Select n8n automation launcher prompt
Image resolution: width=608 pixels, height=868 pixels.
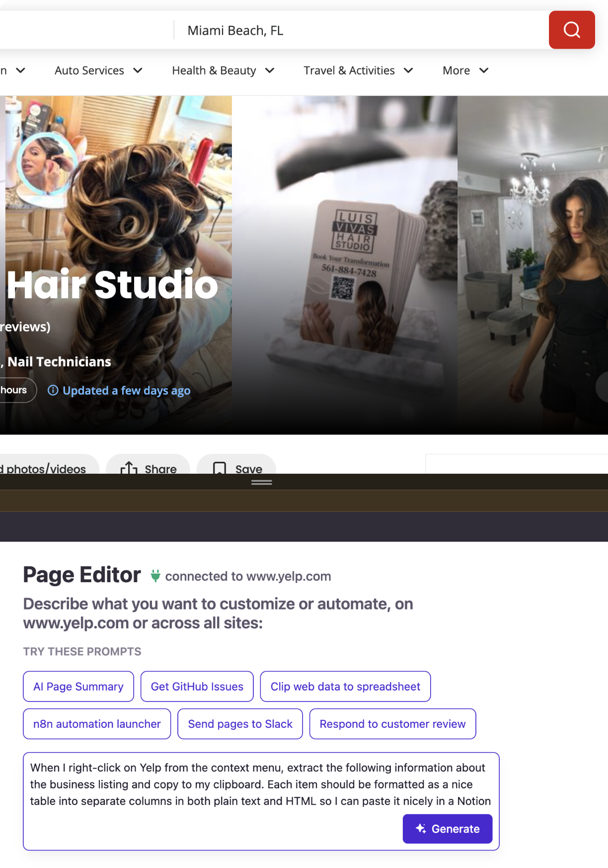(97, 724)
